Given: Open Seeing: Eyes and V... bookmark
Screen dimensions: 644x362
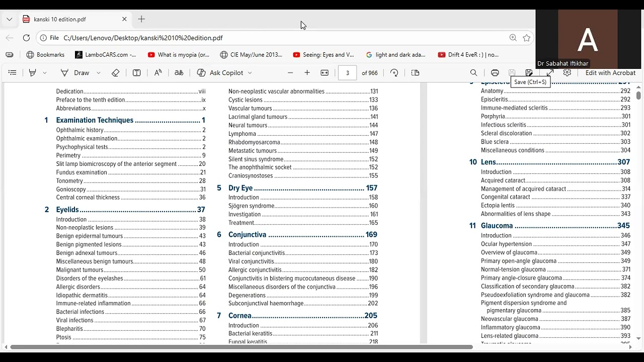Looking at the screenshot, I should 324,55.
